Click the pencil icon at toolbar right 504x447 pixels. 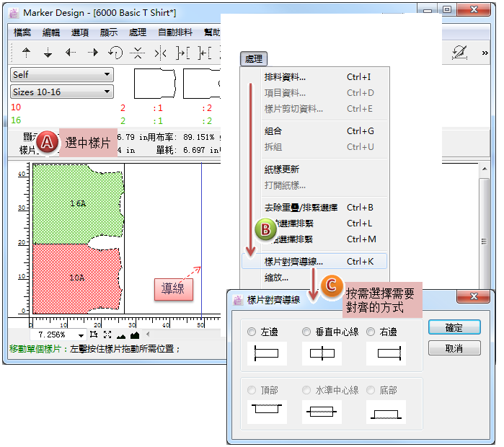point(459,53)
